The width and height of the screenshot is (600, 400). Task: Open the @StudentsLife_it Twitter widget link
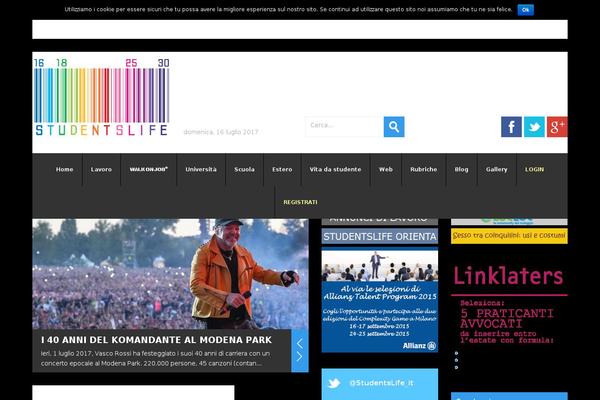point(381,383)
